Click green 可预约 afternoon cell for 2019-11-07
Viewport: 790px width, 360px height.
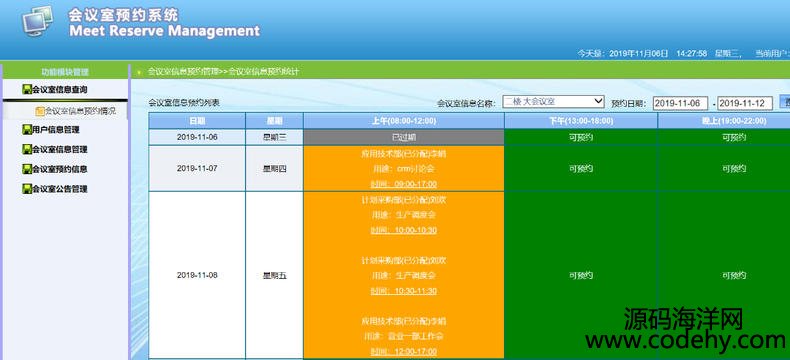coord(581,169)
